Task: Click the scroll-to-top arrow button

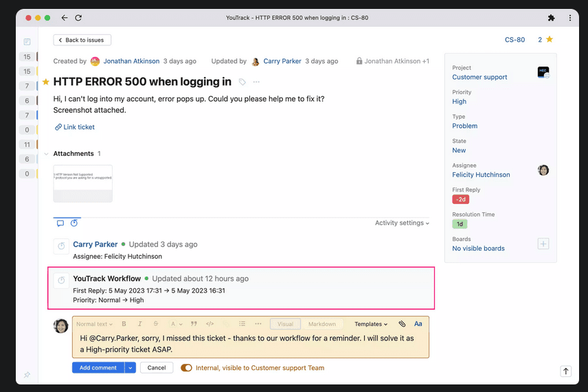Action: (566, 371)
